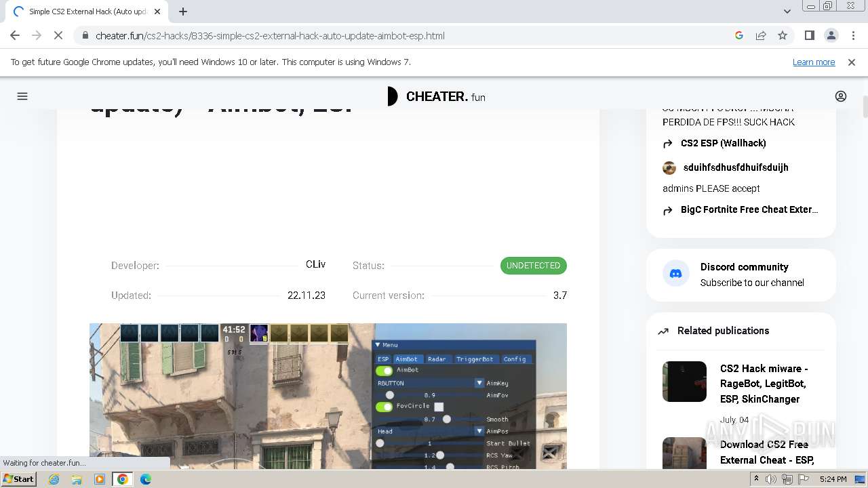Click the page vertical scrollbar

coord(865,107)
